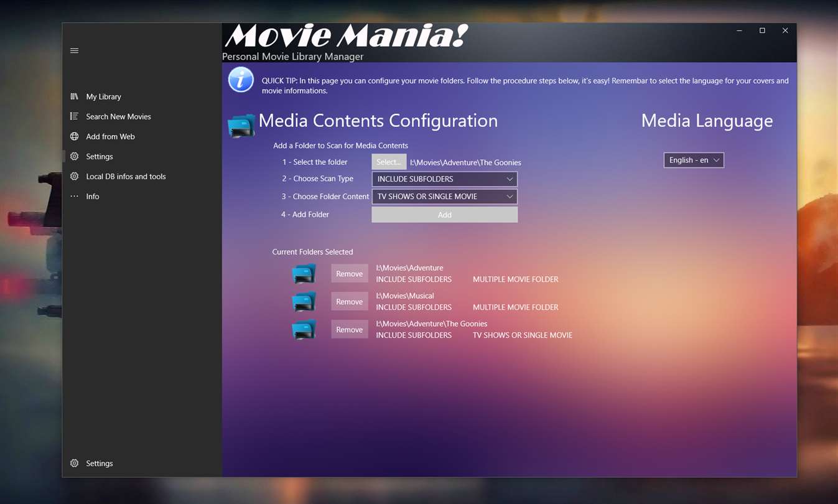The height and width of the screenshot is (504, 838).
Task: Open the English - en language dropdown
Action: (694, 160)
